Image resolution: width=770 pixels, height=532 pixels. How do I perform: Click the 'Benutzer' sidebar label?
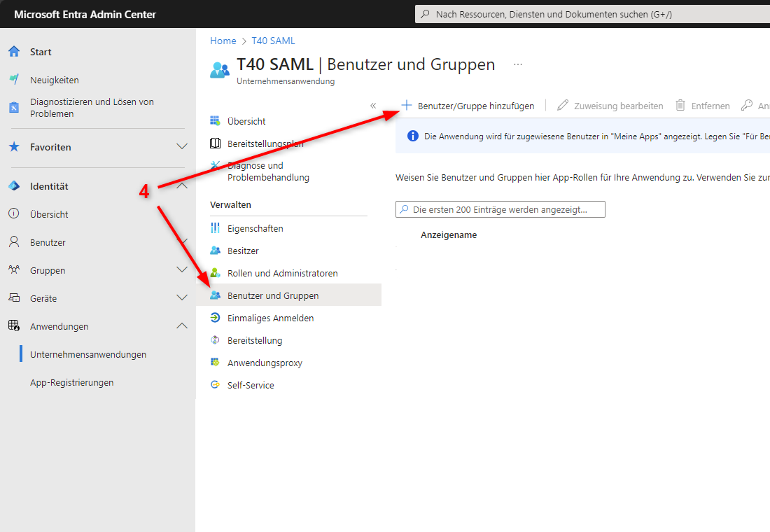click(x=48, y=242)
